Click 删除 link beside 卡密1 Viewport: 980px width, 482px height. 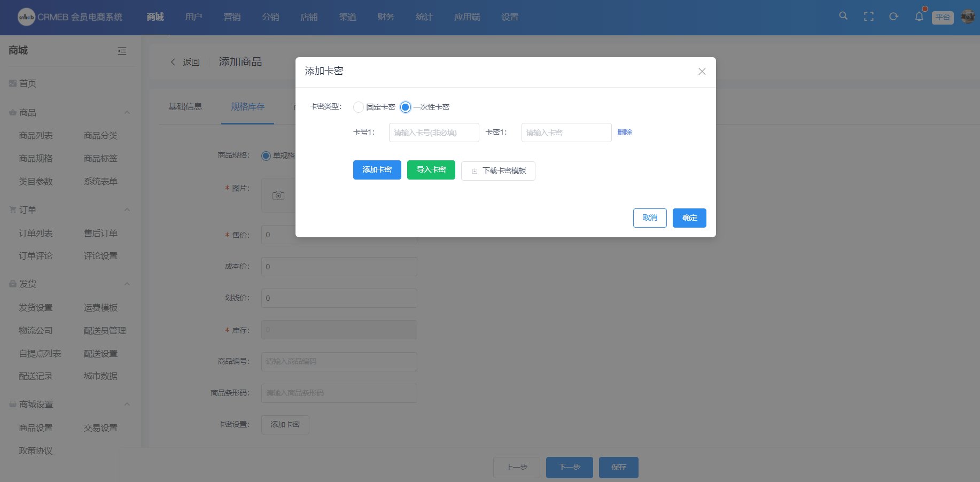625,133
